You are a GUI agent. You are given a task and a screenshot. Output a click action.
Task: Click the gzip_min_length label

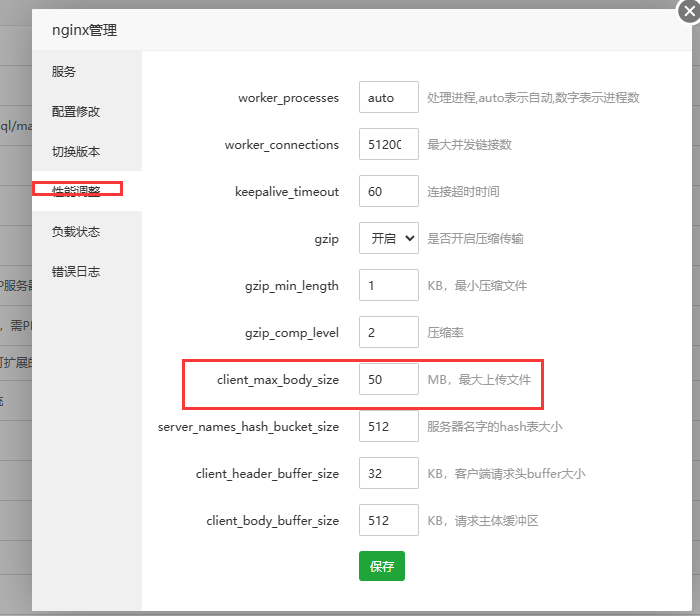click(292, 286)
